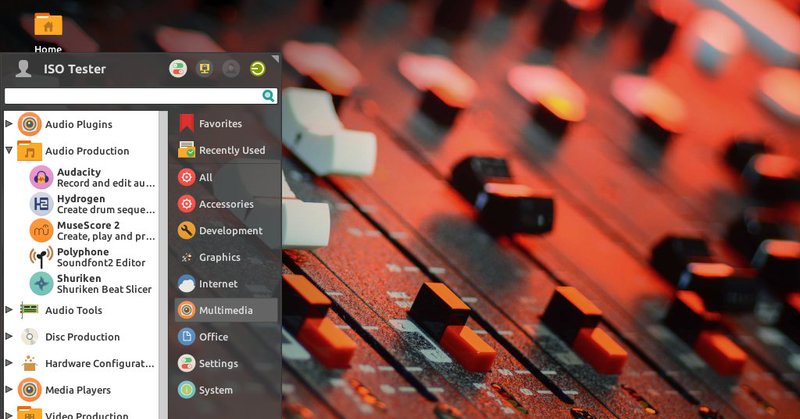
Task: Launch Polyphone via its tuning fork icon
Action: [x=41, y=257]
